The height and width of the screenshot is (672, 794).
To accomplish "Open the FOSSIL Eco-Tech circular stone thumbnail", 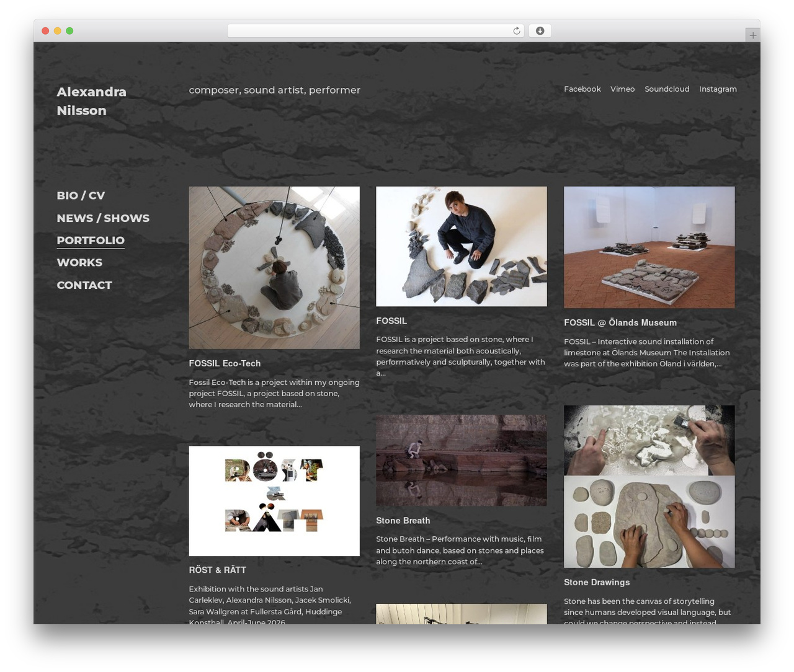I will click(x=274, y=268).
